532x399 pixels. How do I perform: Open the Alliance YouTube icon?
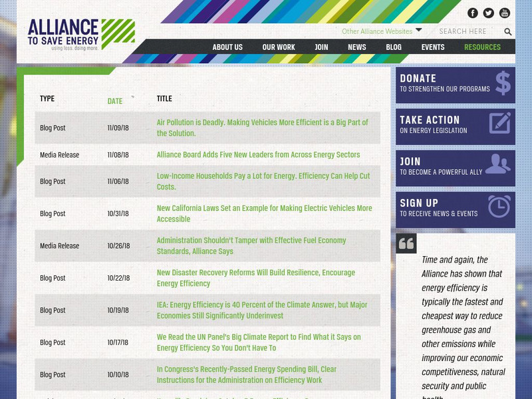(x=505, y=13)
